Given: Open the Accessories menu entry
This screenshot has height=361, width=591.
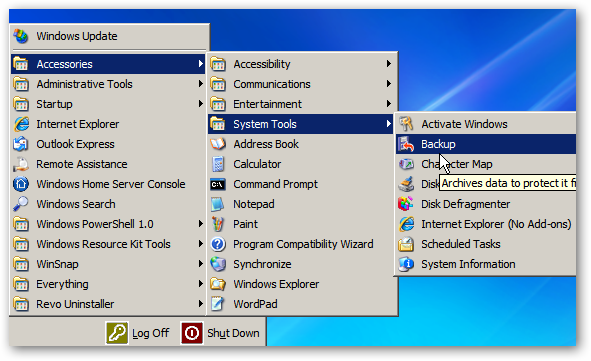Looking at the screenshot, I should click(108, 64).
